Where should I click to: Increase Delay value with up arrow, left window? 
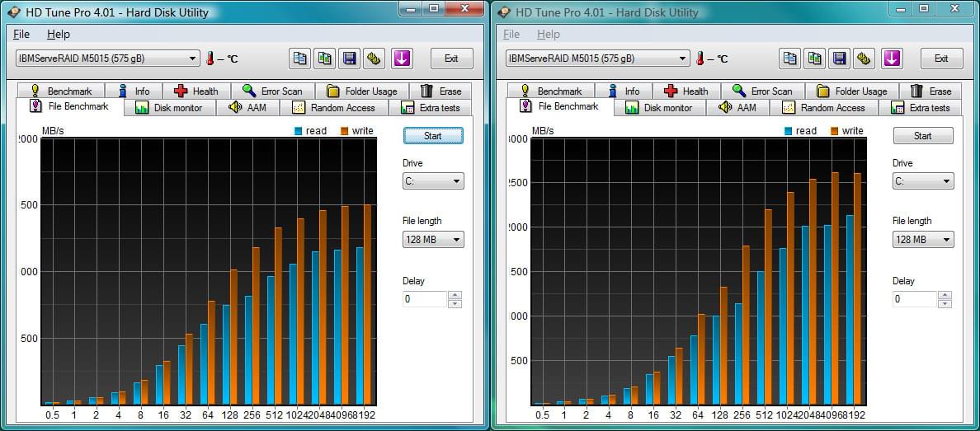click(x=455, y=295)
